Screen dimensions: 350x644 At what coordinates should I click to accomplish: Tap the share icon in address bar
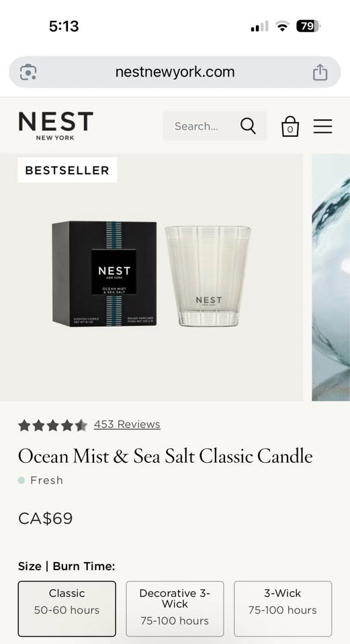click(320, 72)
